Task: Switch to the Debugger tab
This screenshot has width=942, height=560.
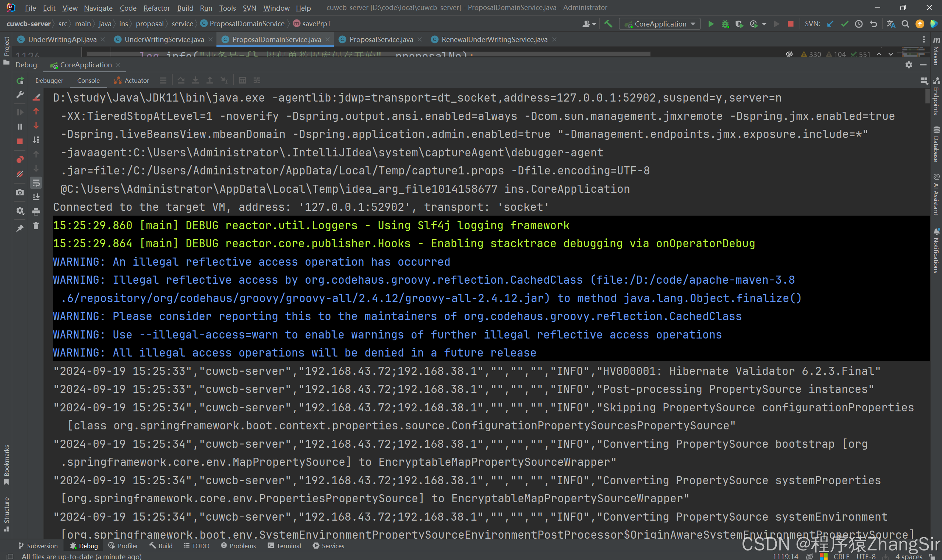Action: click(x=49, y=80)
